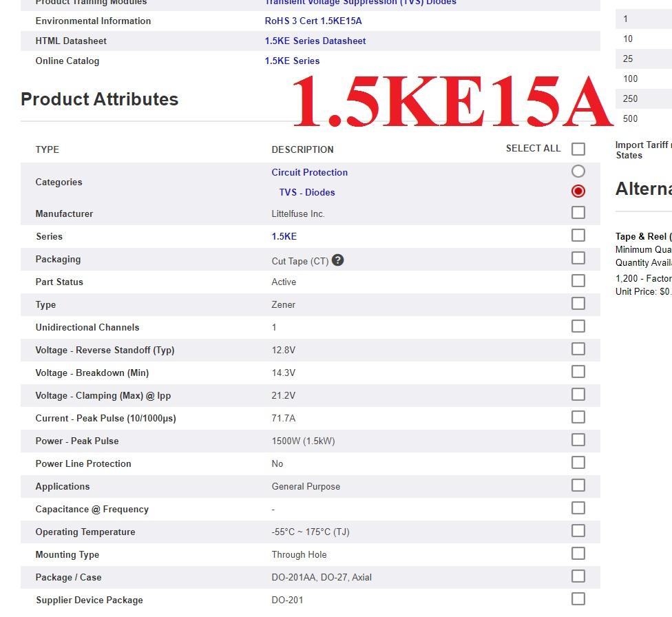Open the 1.5KE Series online catalog link
This screenshot has width=672, height=617.
293,61
